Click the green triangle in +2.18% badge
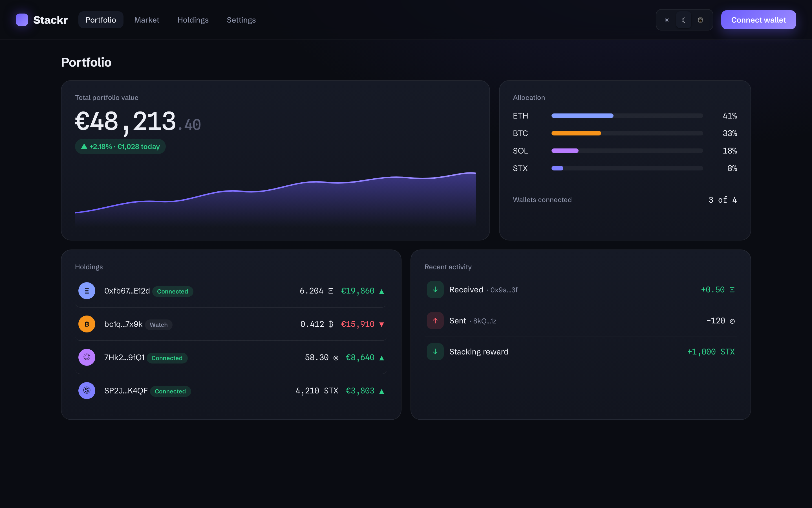Screen dimensions: 812x508 click(x=84, y=146)
